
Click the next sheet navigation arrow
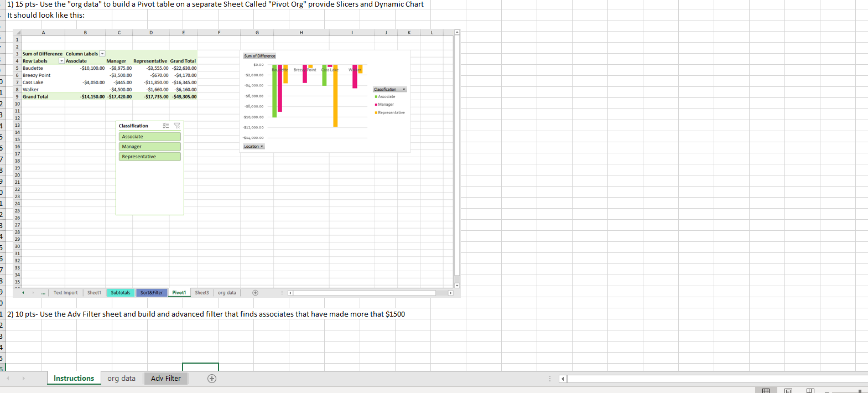point(23,379)
